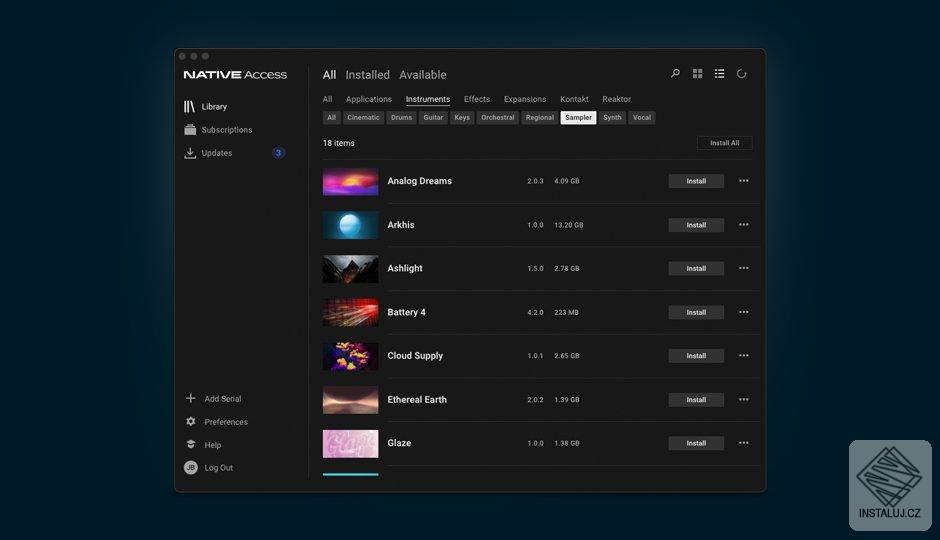This screenshot has width=940, height=540.
Task: Install Glaze
Action: 696,444
